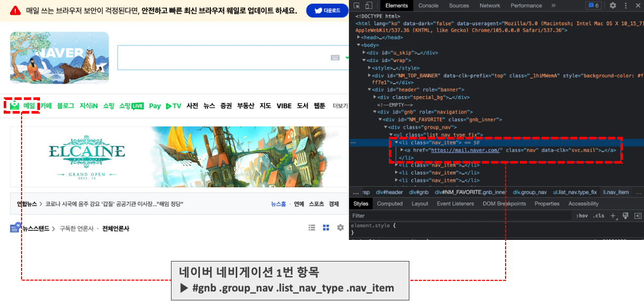644x302 pixels.
Task: Click the https://mail.naver.com/ href link
Action: pos(467,150)
